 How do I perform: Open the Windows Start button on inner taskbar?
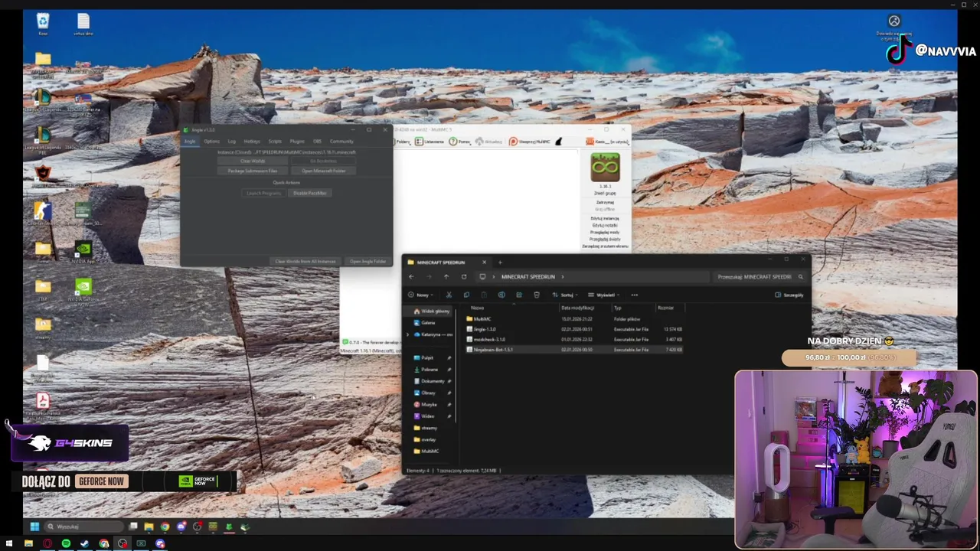[34, 527]
